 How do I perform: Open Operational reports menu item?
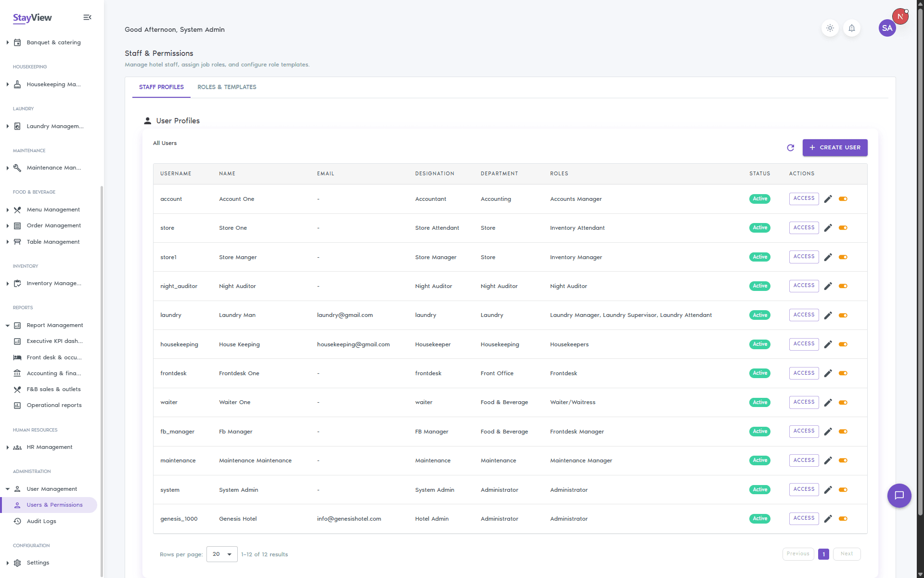pyautogui.click(x=48, y=405)
